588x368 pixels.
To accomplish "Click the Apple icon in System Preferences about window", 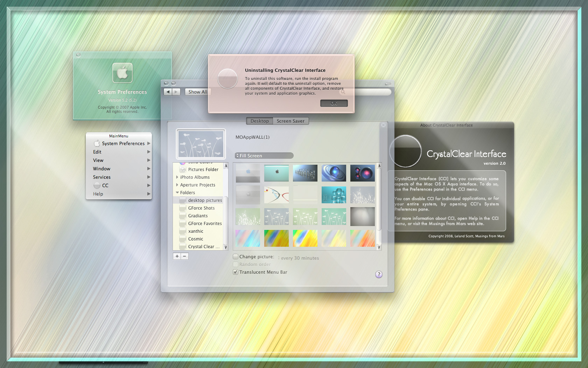I will [x=122, y=73].
